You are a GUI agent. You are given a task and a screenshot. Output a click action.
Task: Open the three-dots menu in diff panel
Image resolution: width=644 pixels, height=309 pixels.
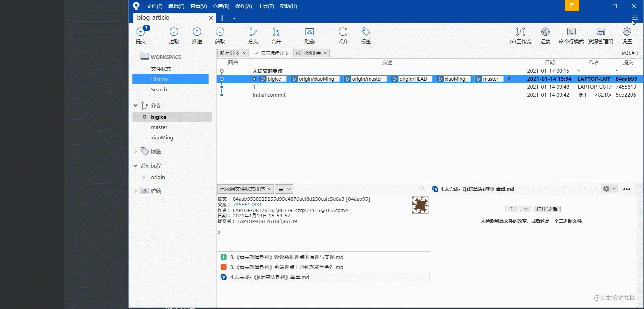tap(627, 189)
